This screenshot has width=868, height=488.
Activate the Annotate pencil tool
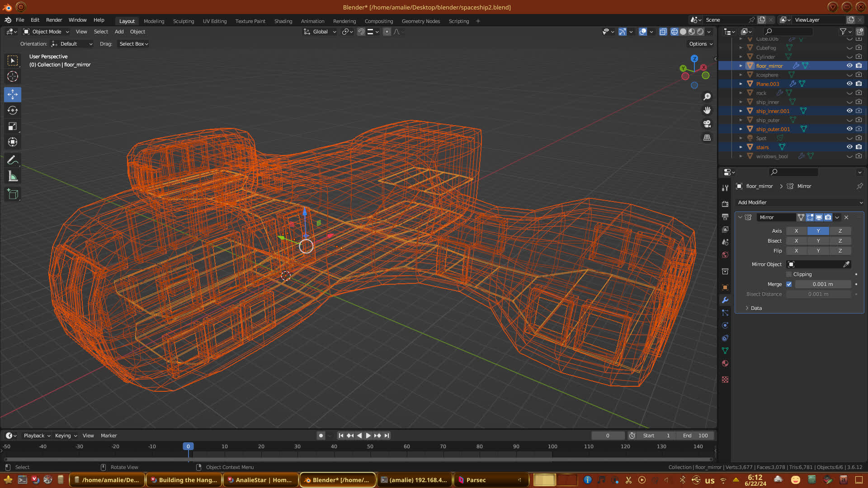[x=13, y=160]
